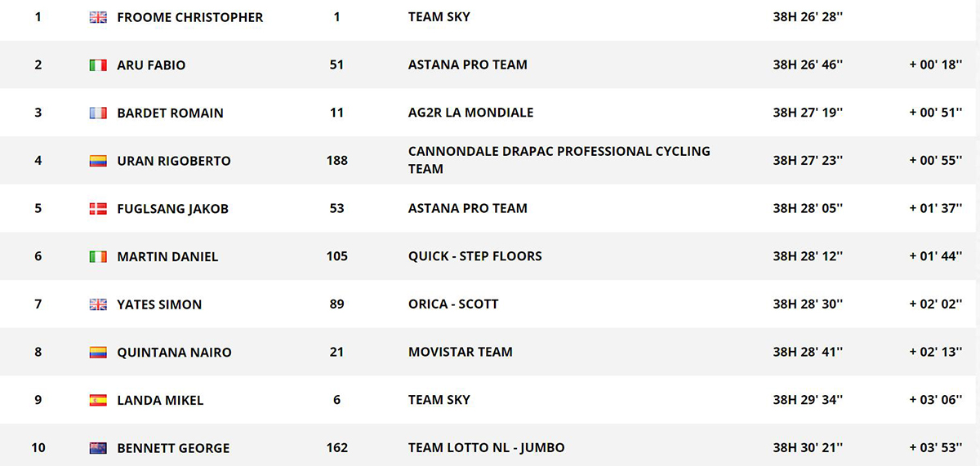This screenshot has height=466, width=980.
Task: Click the French flag beside Bardet Romain
Action: point(98,113)
